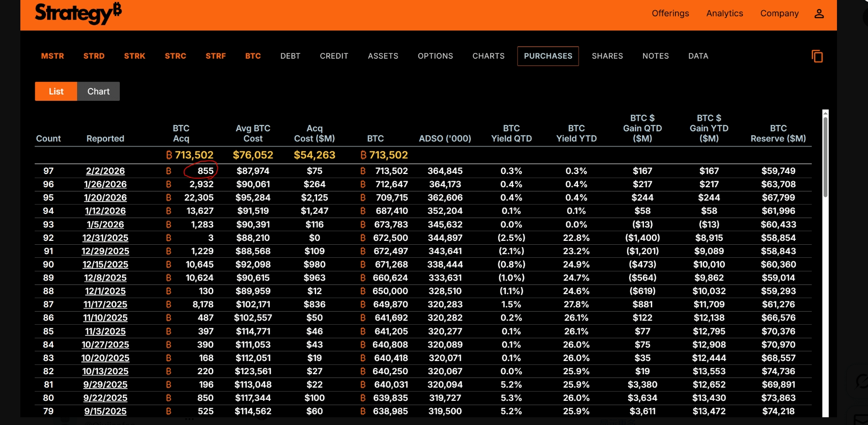The image size is (868, 425).
Task: Click the Reported column header
Action: (105, 139)
